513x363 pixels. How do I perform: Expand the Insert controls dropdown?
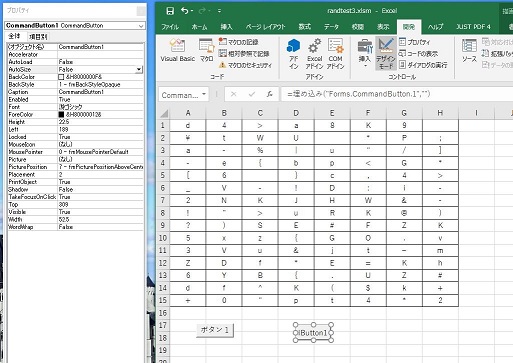[365, 53]
